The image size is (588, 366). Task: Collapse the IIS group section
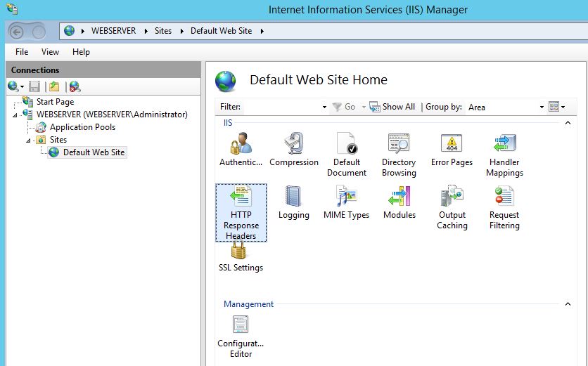tap(568, 123)
